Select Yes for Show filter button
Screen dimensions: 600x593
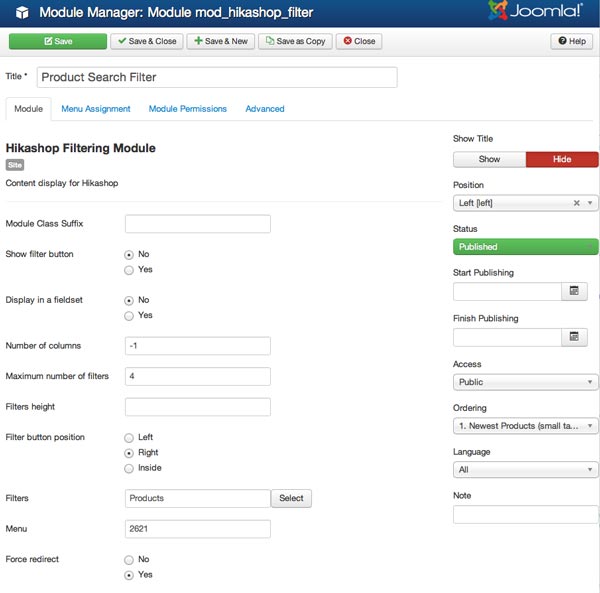pyautogui.click(x=129, y=270)
